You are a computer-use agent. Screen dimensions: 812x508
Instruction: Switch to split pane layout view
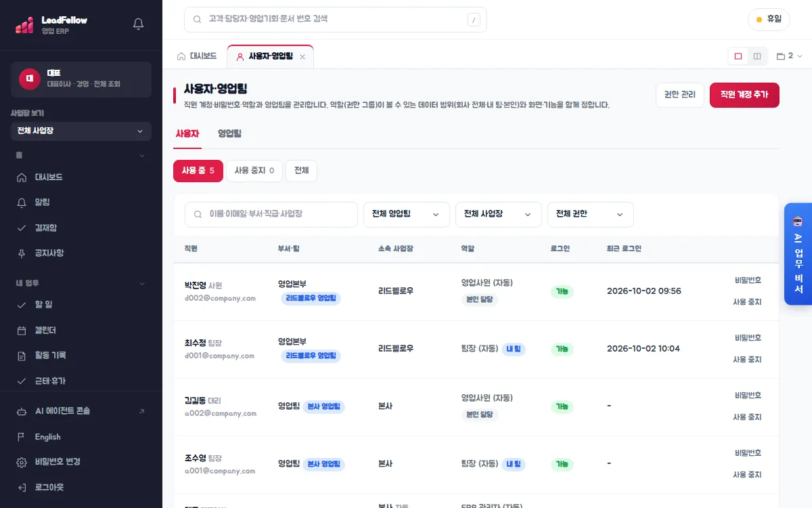(x=757, y=56)
